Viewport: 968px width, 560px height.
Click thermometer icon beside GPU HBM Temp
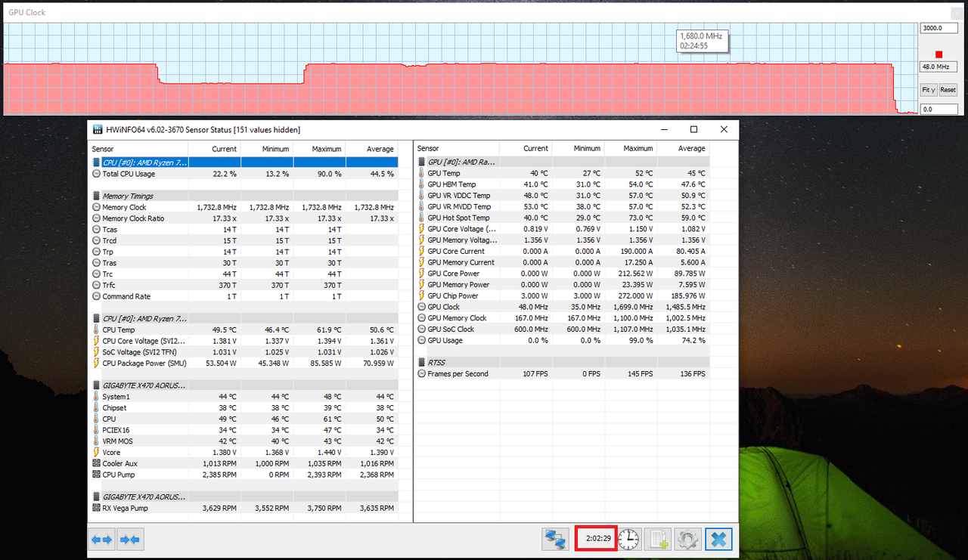coord(421,184)
